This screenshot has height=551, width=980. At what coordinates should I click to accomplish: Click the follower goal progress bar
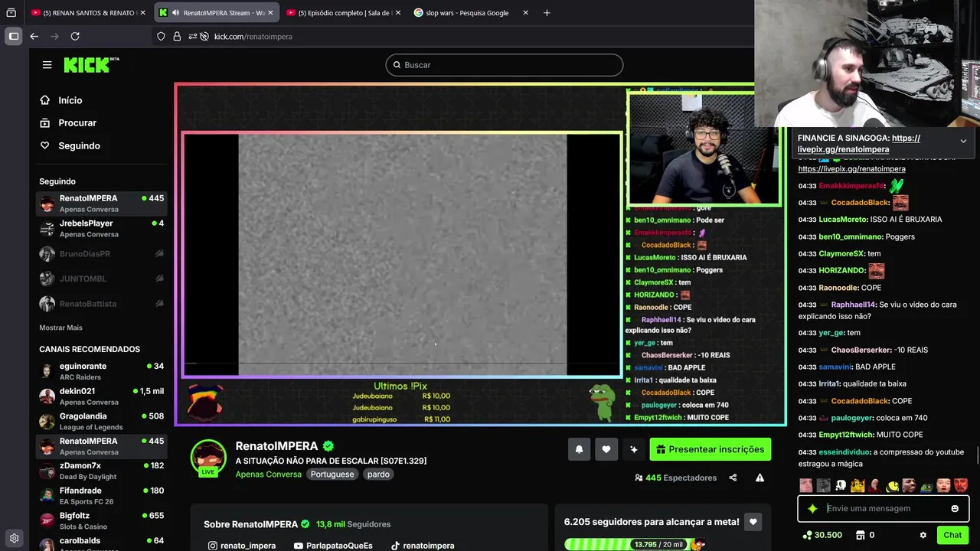(634, 544)
